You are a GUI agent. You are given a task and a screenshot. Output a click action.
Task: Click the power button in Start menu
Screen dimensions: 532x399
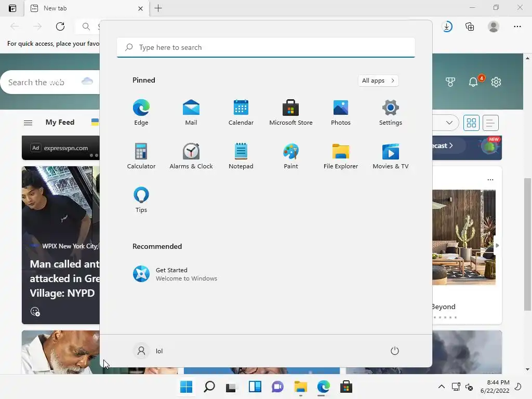pos(395,351)
